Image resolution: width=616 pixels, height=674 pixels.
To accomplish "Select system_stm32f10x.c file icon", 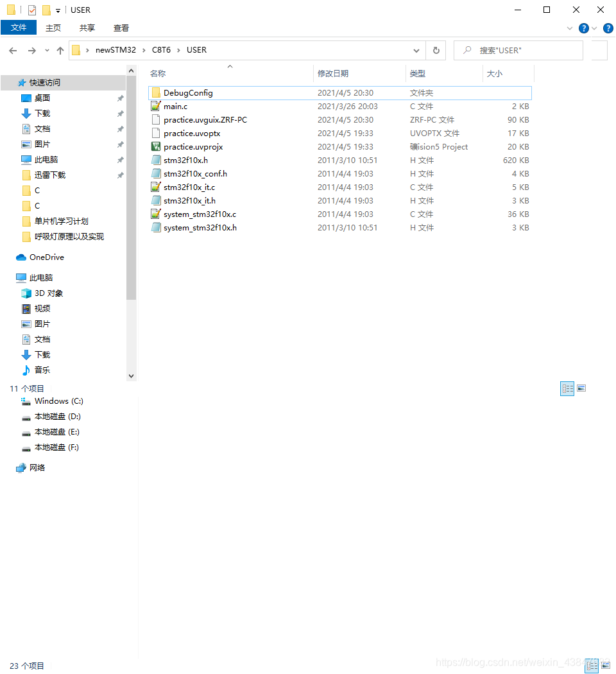I will click(x=156, y=214).
